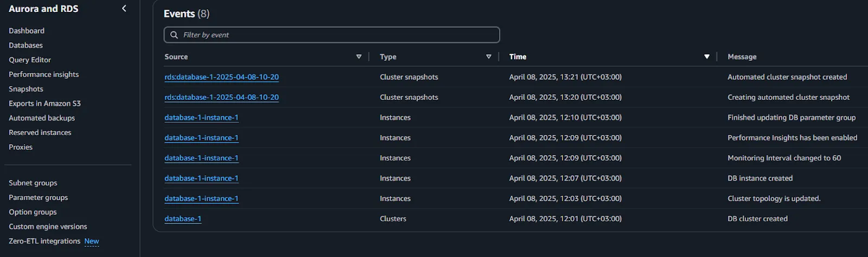868x257 pixels.
Task: Select 'DB cluster created' message
Action: pos(757,219)
